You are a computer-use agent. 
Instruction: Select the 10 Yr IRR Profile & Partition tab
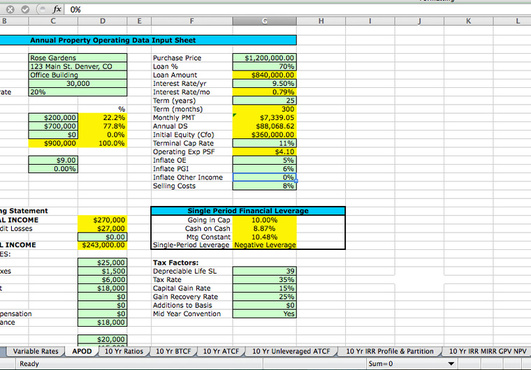(x=389, y=351)
